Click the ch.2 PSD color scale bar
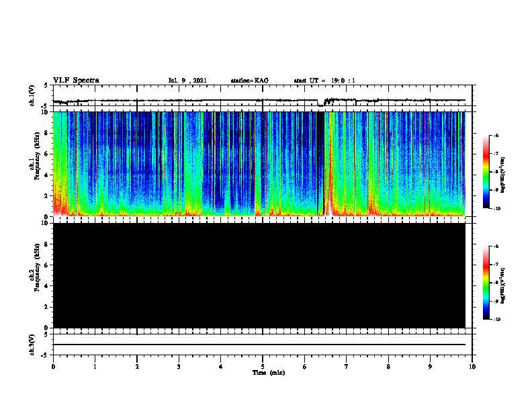 click(486, 283)
